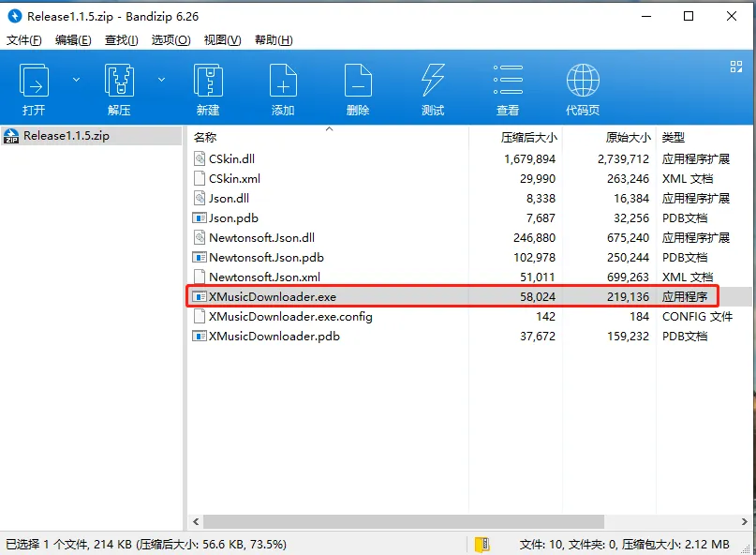The height and width of the screenshot is (555, 756).
Task: Select the CSkin.xml file name
Action: [234, 178]
